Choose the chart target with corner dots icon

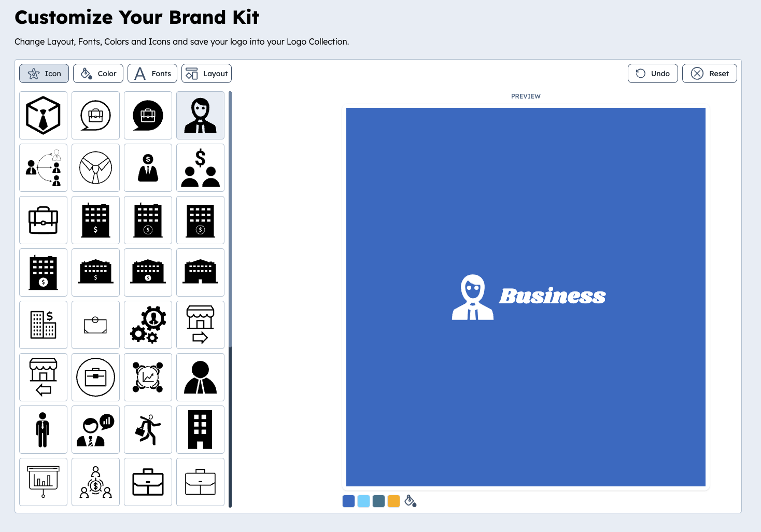[x=148, y=377]
